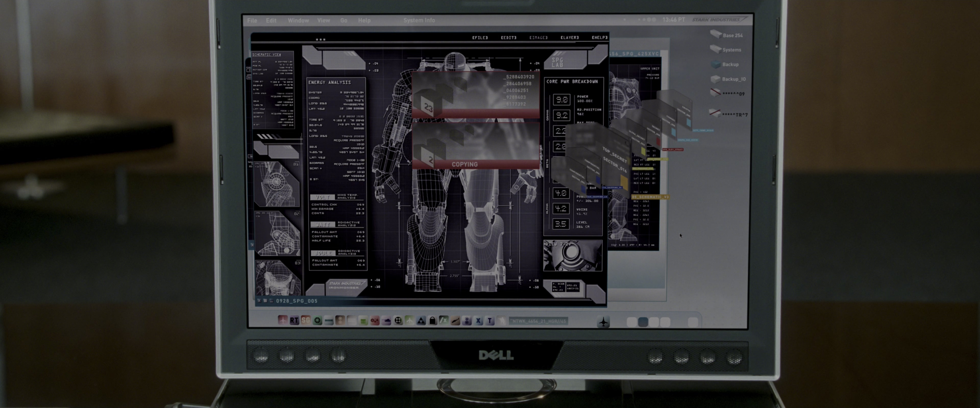Open the padlock dock icon

tap(432, 321)
